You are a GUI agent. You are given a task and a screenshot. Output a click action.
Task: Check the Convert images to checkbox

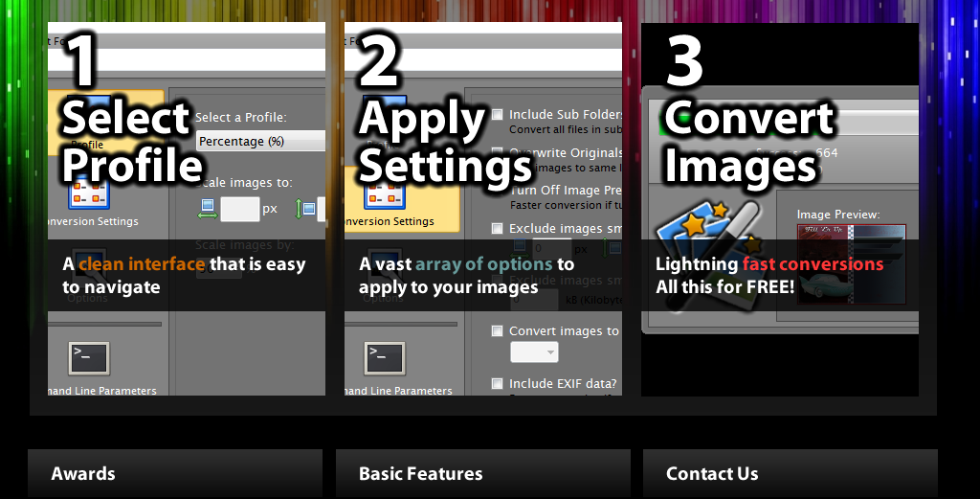tap(497, 330)
